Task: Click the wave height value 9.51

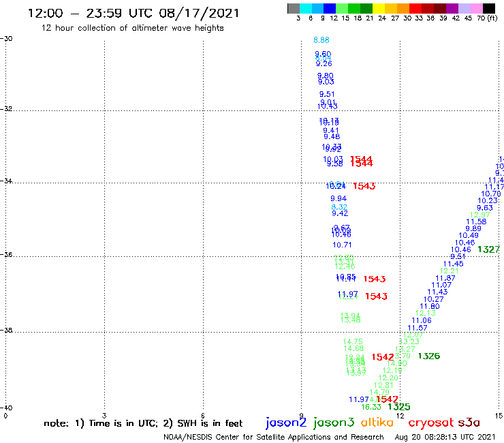Action: point(327,94)
